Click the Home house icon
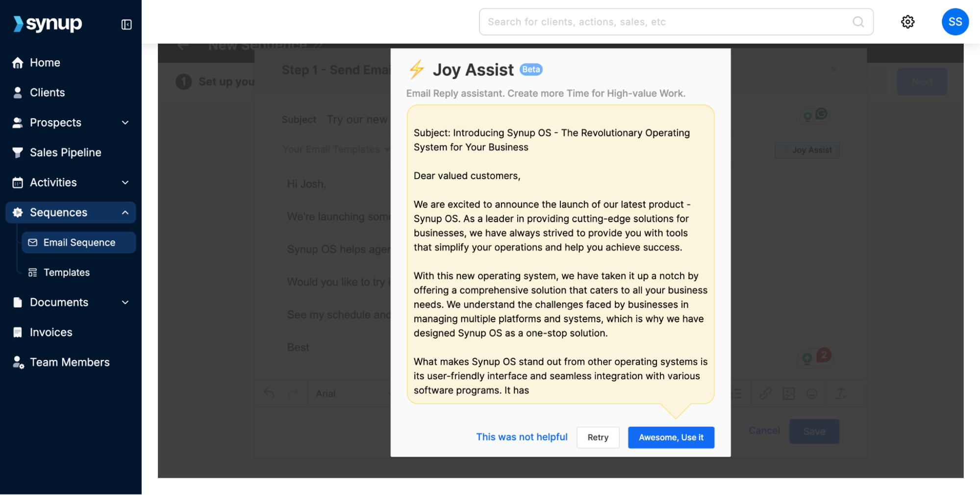Screen dimensions: 980x495 pos(18,63)
